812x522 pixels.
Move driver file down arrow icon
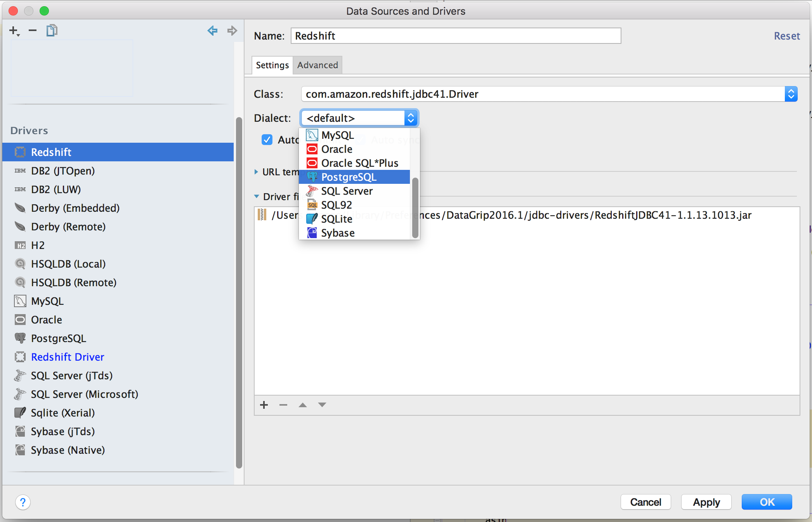coord(322,405)
